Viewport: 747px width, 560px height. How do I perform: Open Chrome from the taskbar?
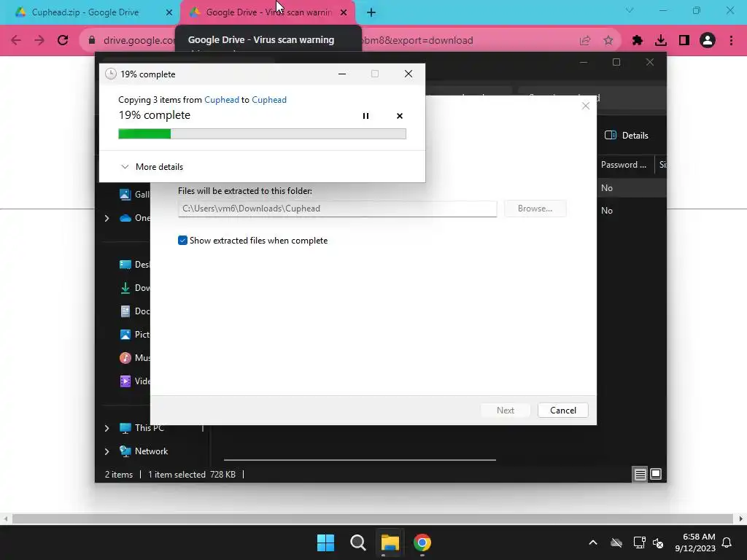point(422,542)
